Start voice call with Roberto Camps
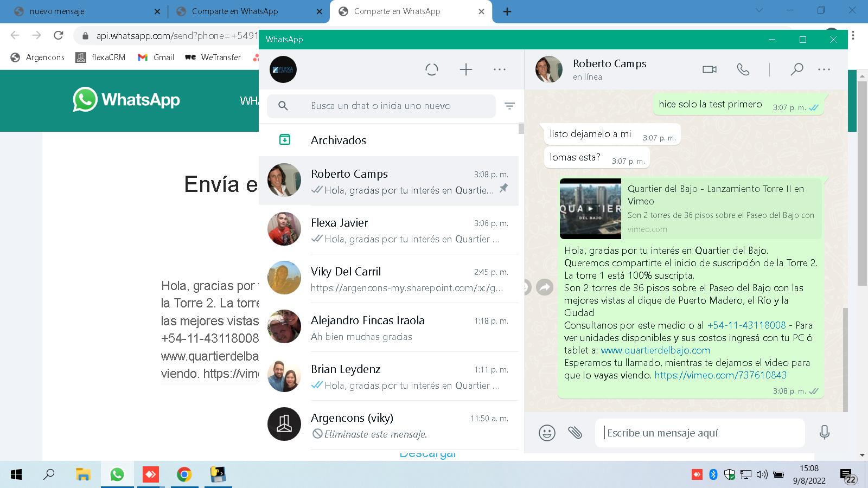Screen dimensions: 868x488 [x=743, y=69]
